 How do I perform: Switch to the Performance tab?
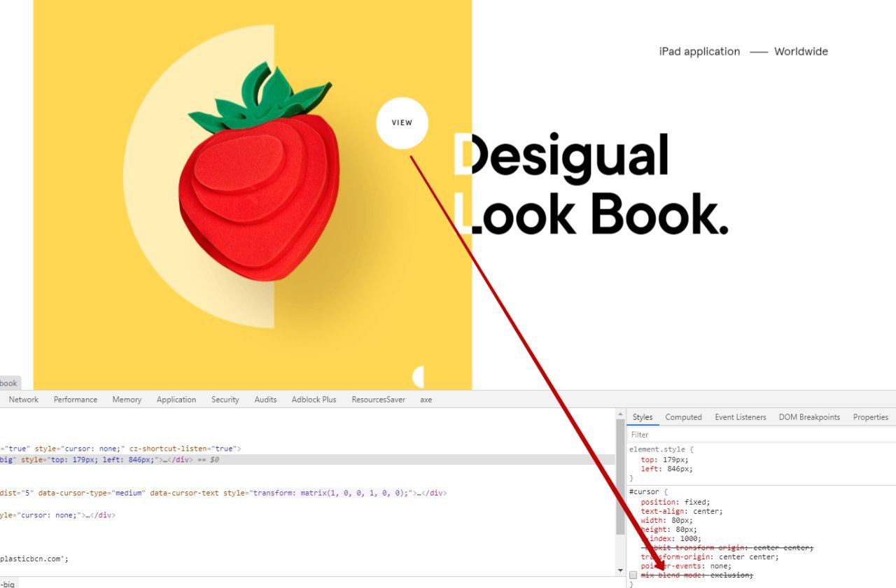(76, 400)
